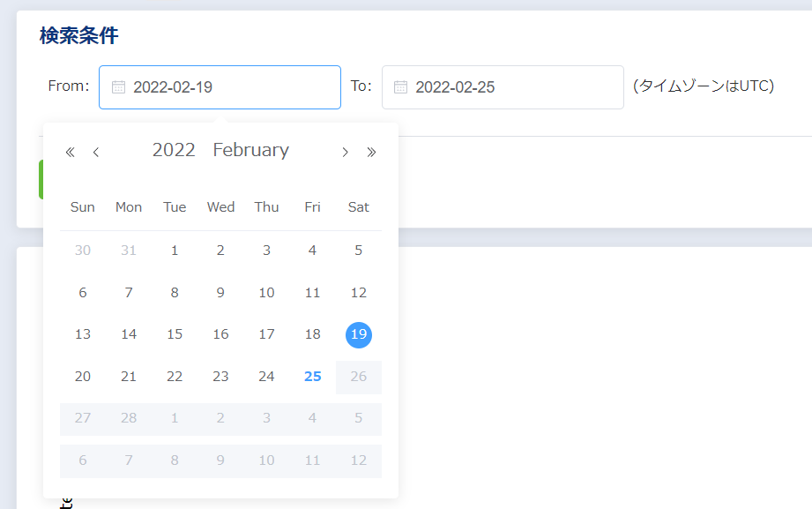Click date 18 in the calendar
This screenshot has height=509, width=812.
point(312,334)
